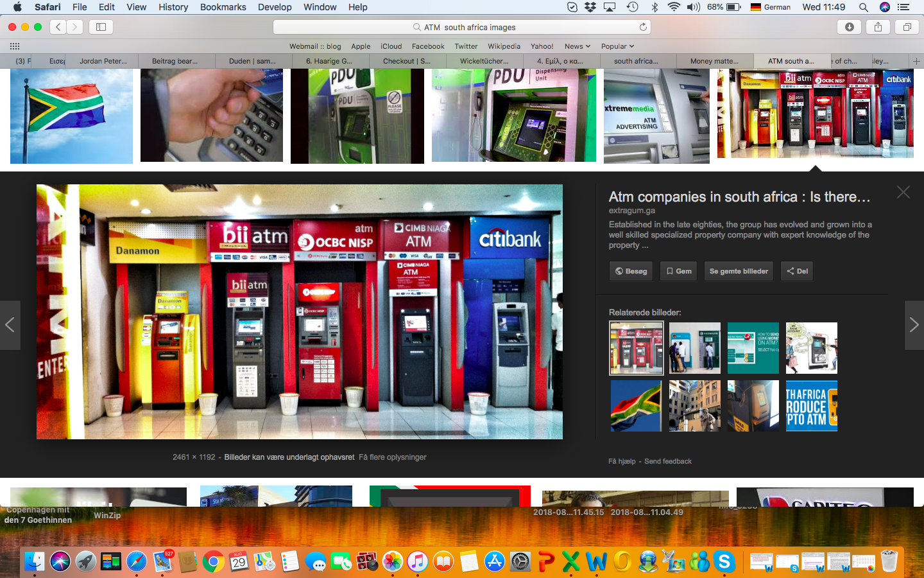
Task: Switch to the Money matte... tab
Action: (x=714, y=61)
